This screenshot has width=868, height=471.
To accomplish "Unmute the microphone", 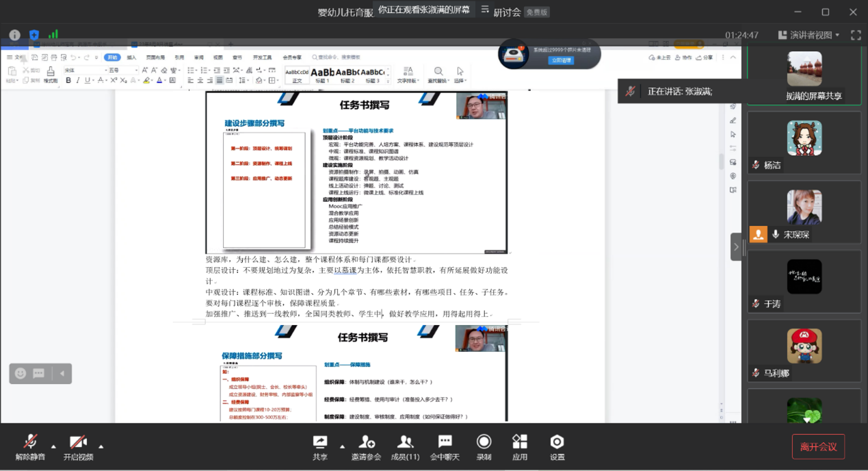I will (30, 446).
